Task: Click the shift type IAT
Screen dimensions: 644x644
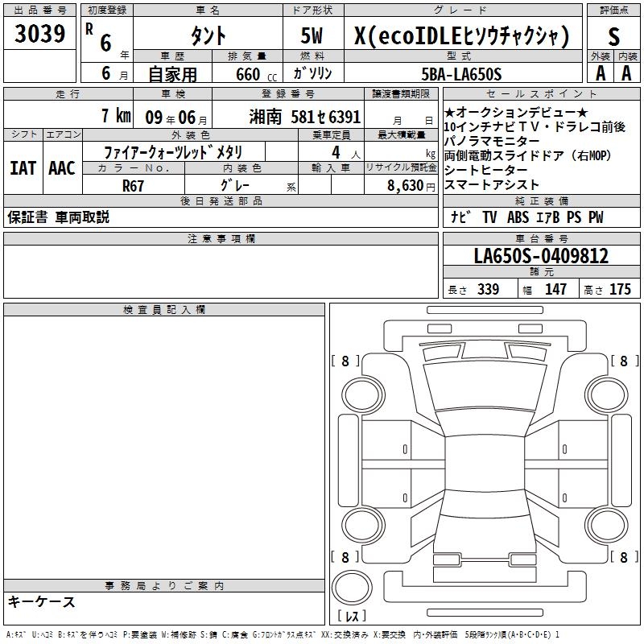Action: click(x=23, y=168)
